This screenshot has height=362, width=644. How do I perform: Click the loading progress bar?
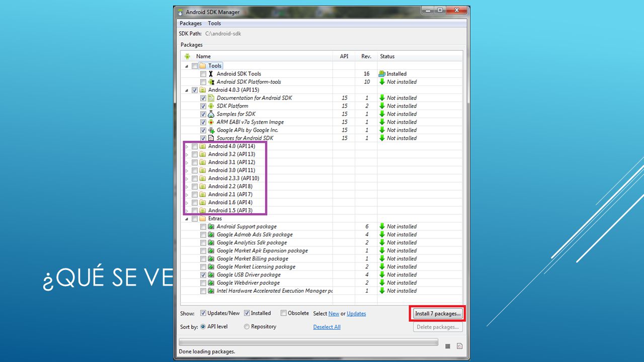click(x=309, y=342)
